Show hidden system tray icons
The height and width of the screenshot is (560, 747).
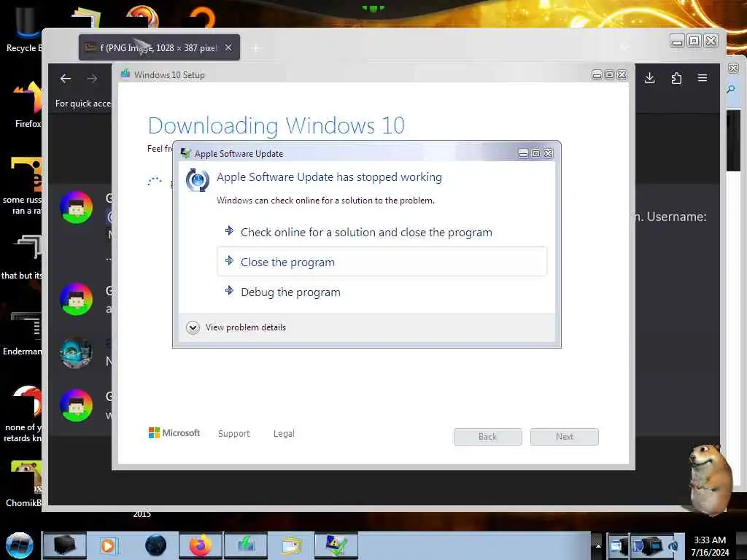click(598, 546)
